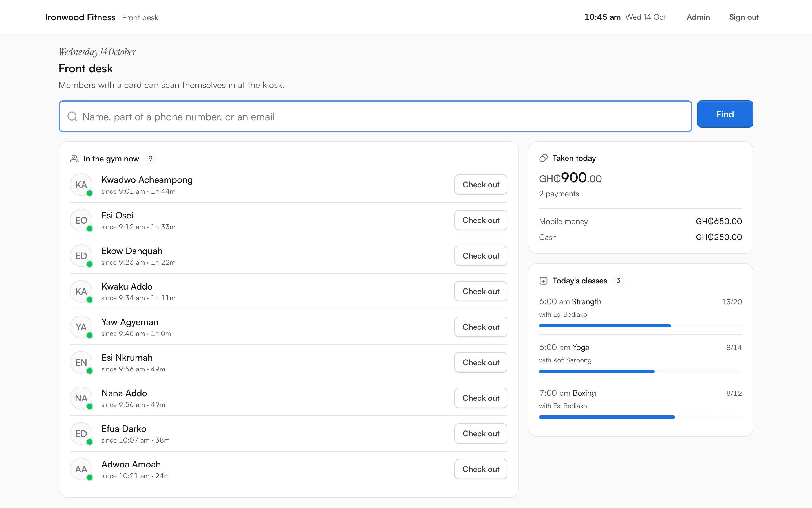812x508 pixels.
Task: Click the Yoga class capacity bar
Action: click(x=640, y=371)
